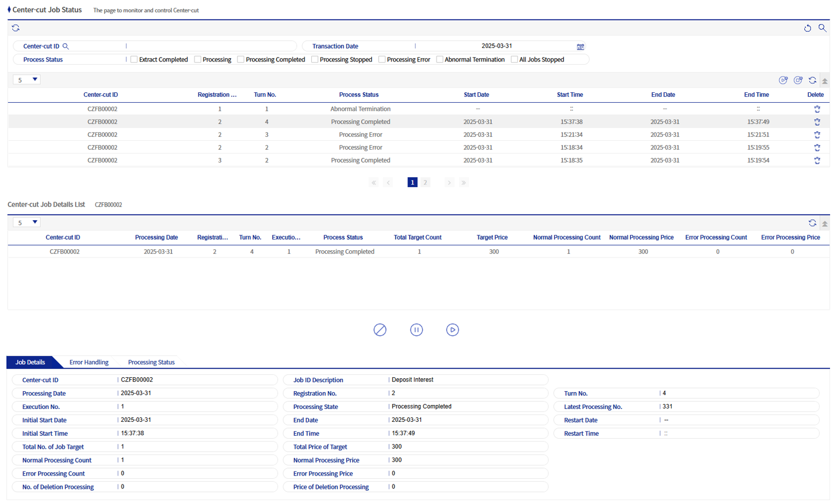The height and width of the screenshot is (504, 839).
Task: Check the Processing Error status filter
Action: (x=382, y=60)
